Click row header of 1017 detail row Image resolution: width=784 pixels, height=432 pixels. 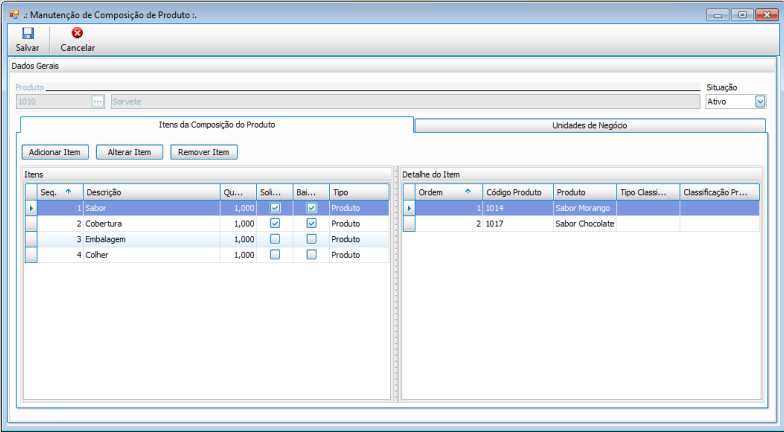409,224
